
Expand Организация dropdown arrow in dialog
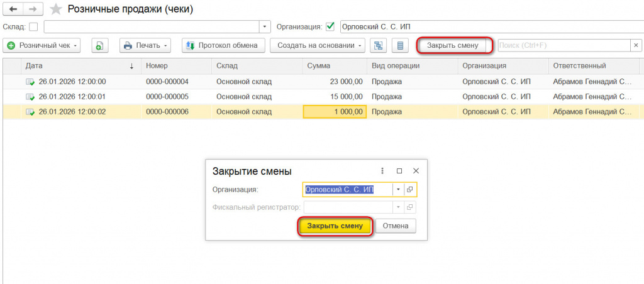(398, 190)
